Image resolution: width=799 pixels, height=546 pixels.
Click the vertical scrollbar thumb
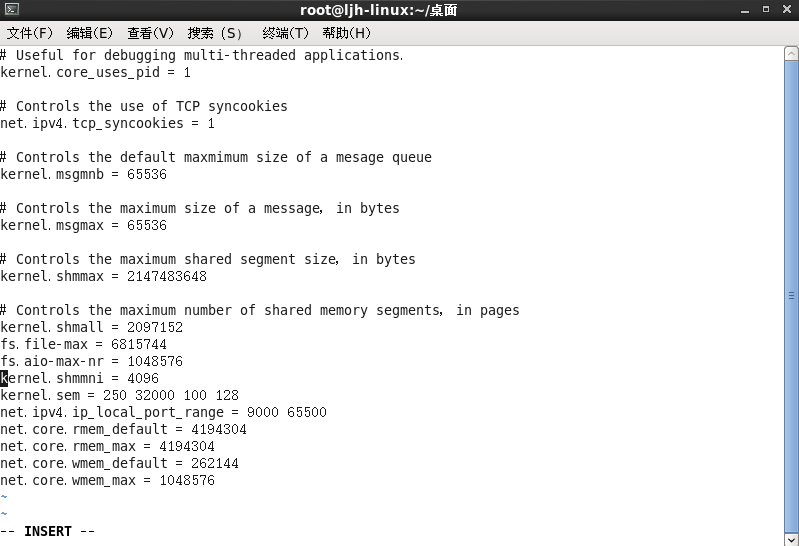[x=791, y=296]
